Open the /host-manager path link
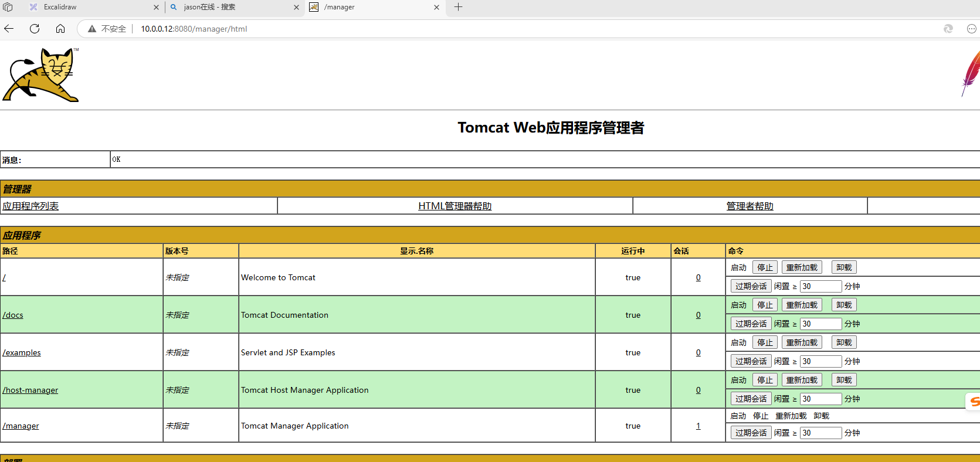980x462 pixels. tap(30, 390)
